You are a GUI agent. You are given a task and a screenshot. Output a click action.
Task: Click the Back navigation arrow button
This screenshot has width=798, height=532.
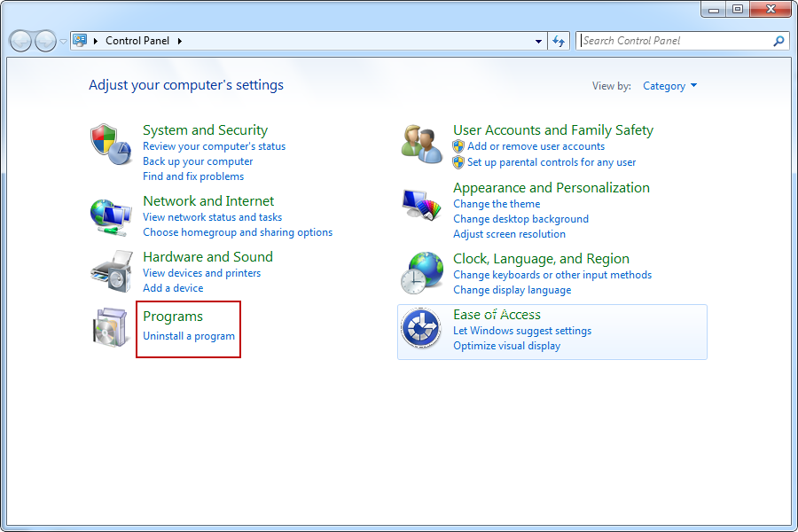point(21,41)
